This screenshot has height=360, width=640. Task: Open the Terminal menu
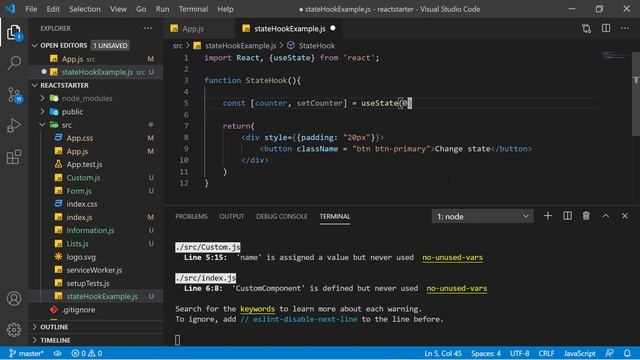coord(193,9)
